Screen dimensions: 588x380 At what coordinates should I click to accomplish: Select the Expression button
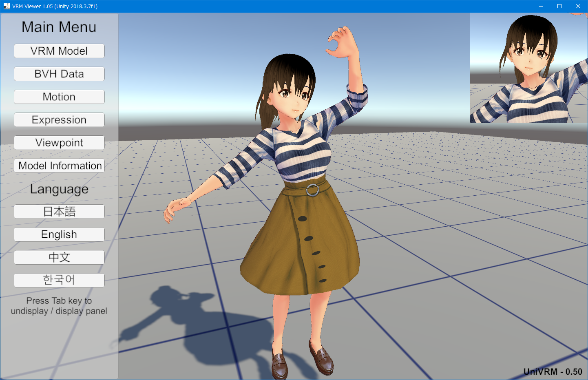(59, 120)
